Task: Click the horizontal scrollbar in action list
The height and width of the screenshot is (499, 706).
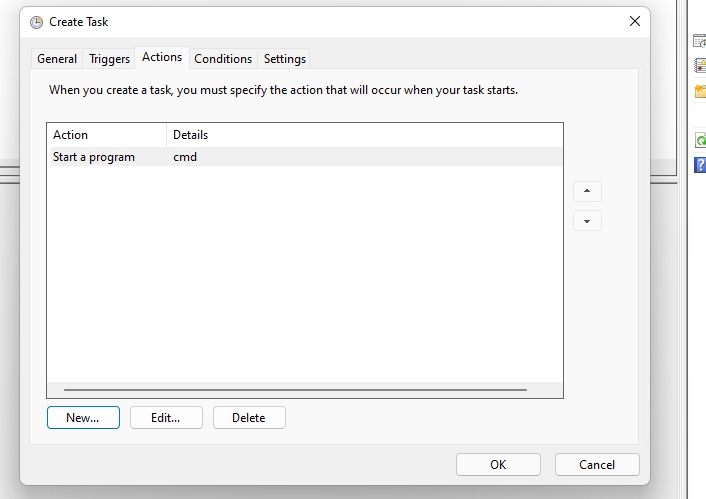Action: 295,390
